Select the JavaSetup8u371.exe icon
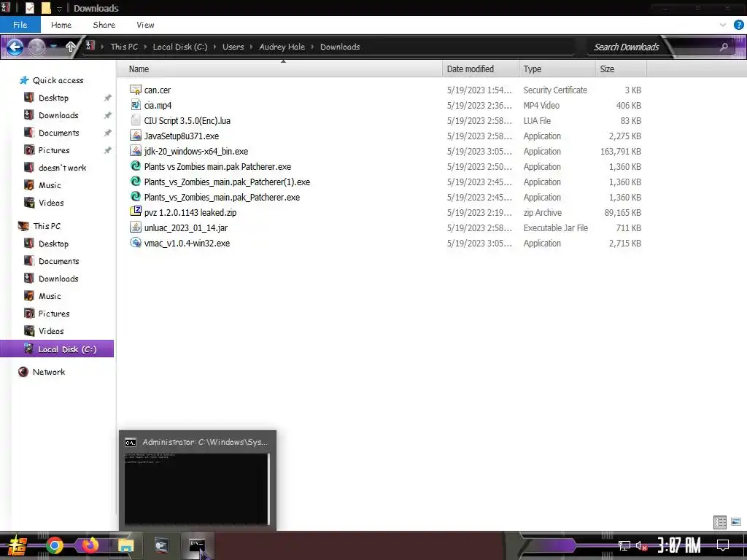Screen dimensions: 747x560 coord(136,135)
